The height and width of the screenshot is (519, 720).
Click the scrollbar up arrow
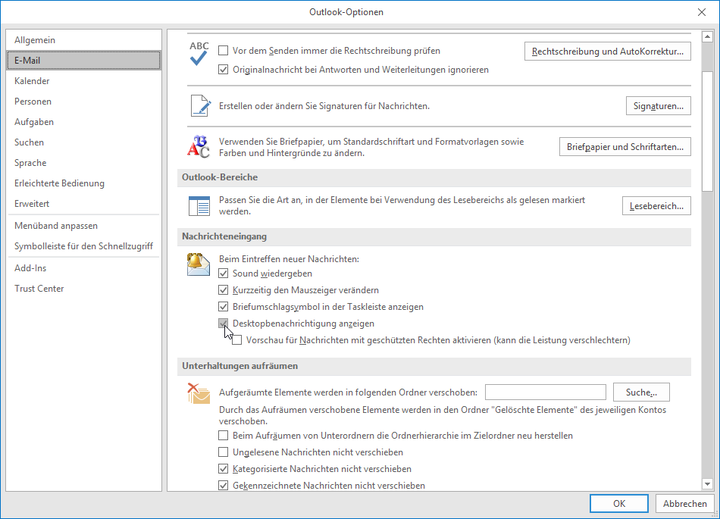tap(707, 37)
